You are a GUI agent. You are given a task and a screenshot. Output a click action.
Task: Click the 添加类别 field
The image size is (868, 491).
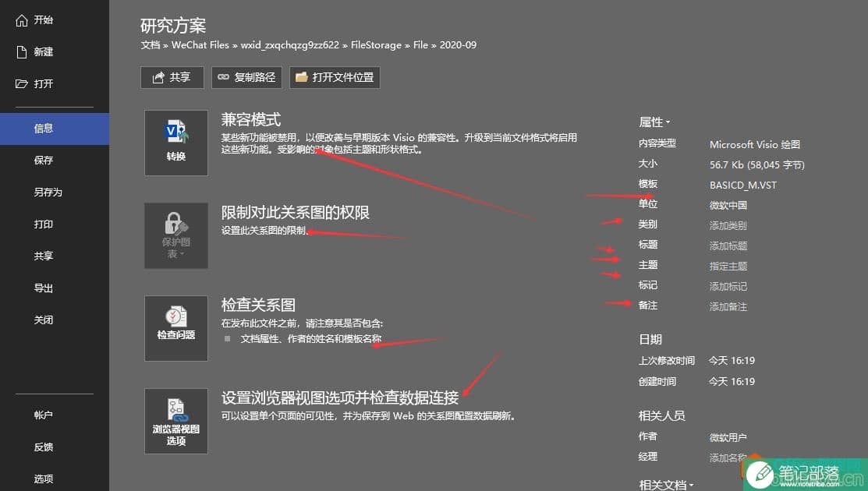(x=728, y=225)
